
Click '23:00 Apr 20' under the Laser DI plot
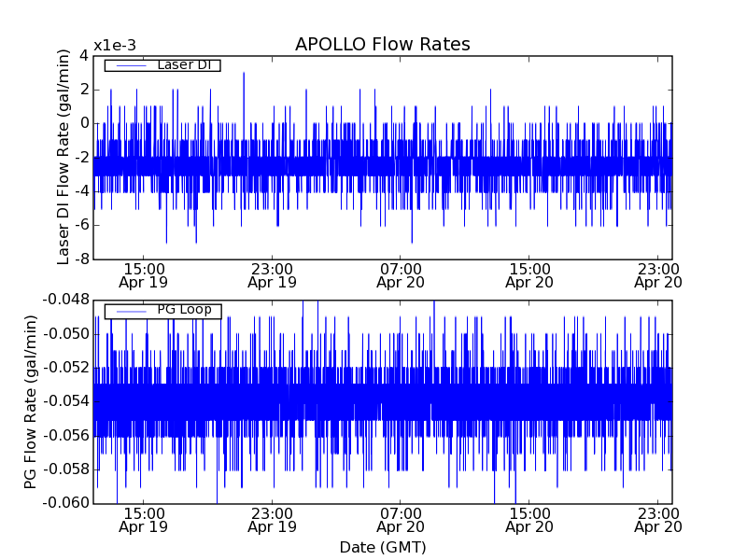point(658,276)
